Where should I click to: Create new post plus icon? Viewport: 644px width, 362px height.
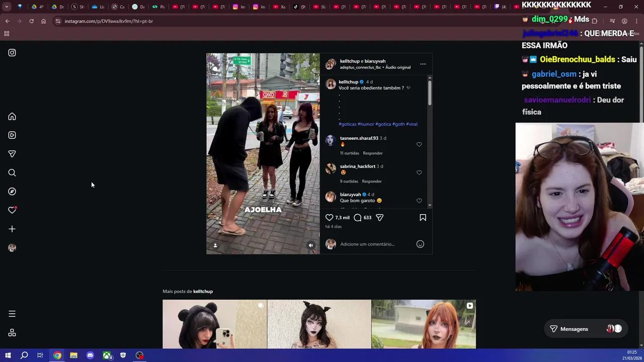[12, 229]
